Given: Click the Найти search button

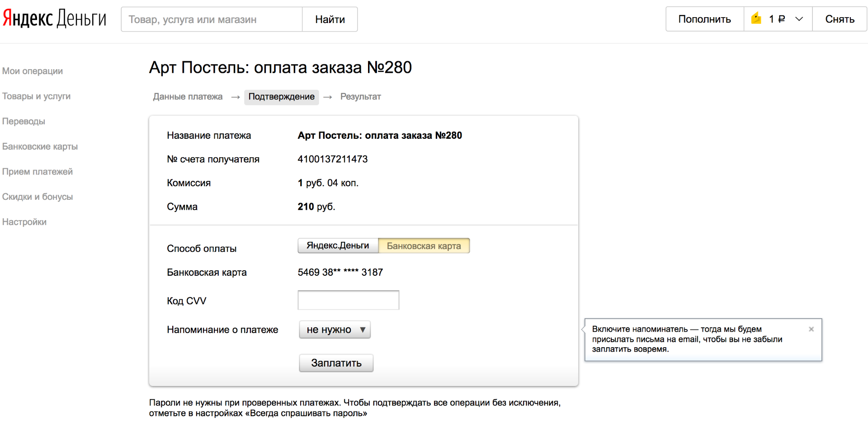Looking at the screenshot, I should tap(330, 19).
